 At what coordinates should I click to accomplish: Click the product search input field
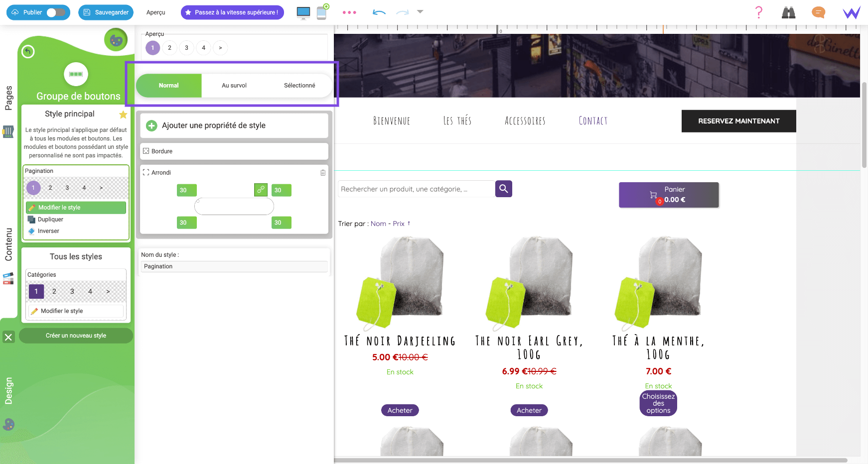(x=416, y=189)
